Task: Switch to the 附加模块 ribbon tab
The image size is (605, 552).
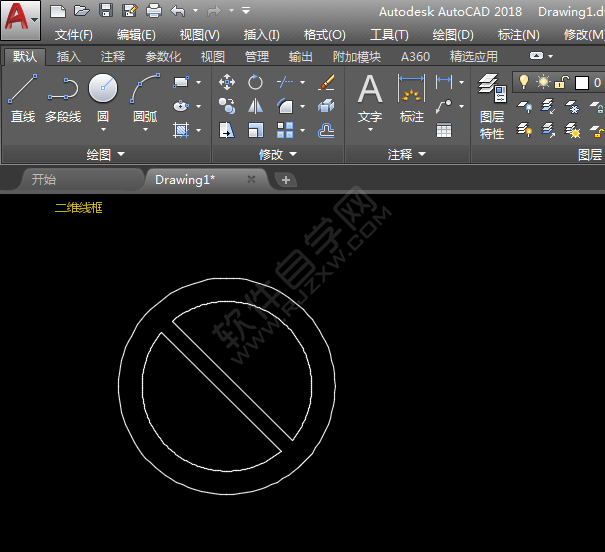Action: [357, 57]
